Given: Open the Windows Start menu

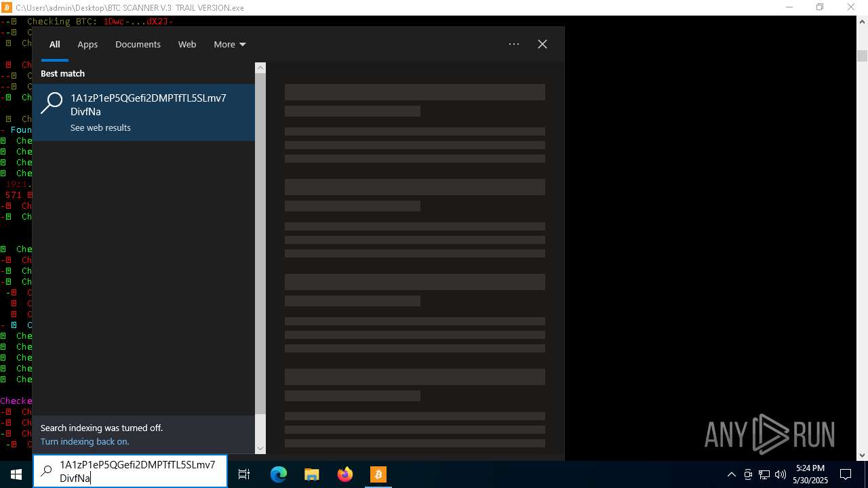Looking at the screenshot, I should coord(16,474).
